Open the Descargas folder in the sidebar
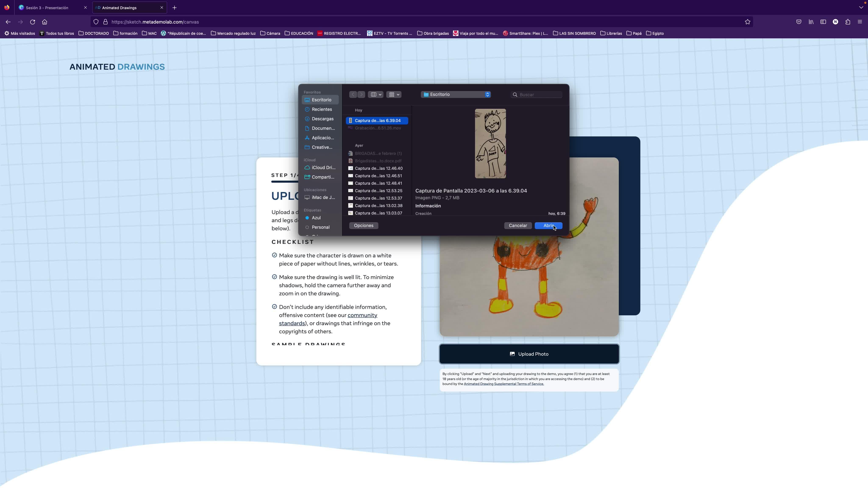Screen dimensions: 868x488 [322, 119]
